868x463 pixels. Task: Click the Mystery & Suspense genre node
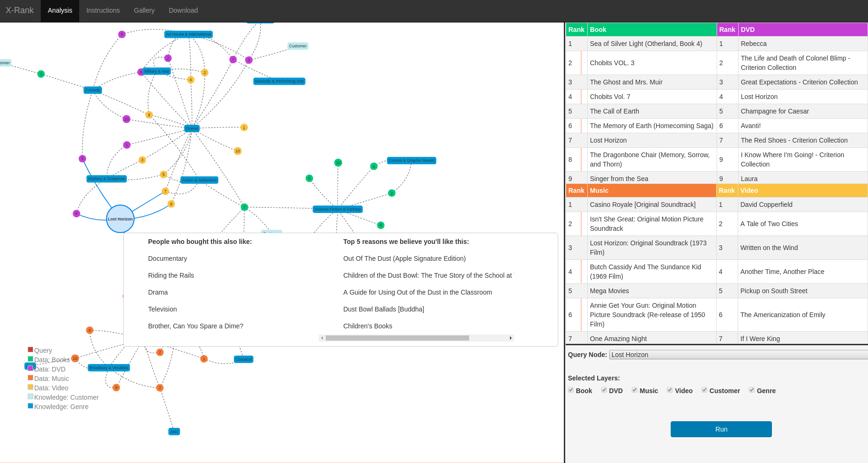[107, 179]
